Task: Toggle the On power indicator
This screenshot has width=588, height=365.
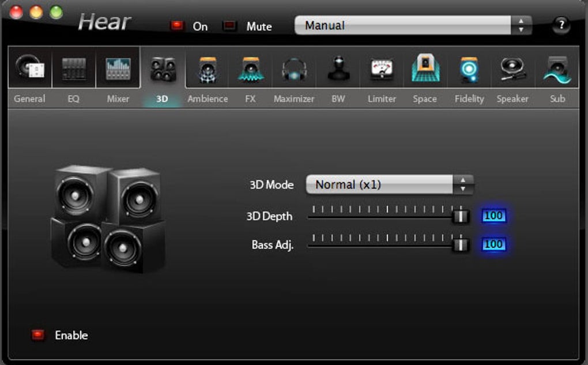Action: [x=176, y=25]
